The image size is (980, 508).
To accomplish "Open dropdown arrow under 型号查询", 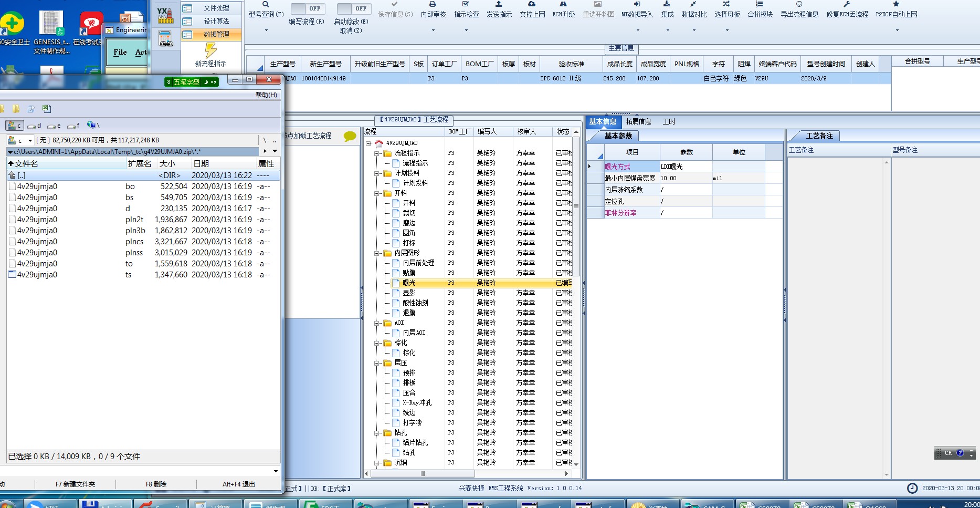I will point(266,30).
